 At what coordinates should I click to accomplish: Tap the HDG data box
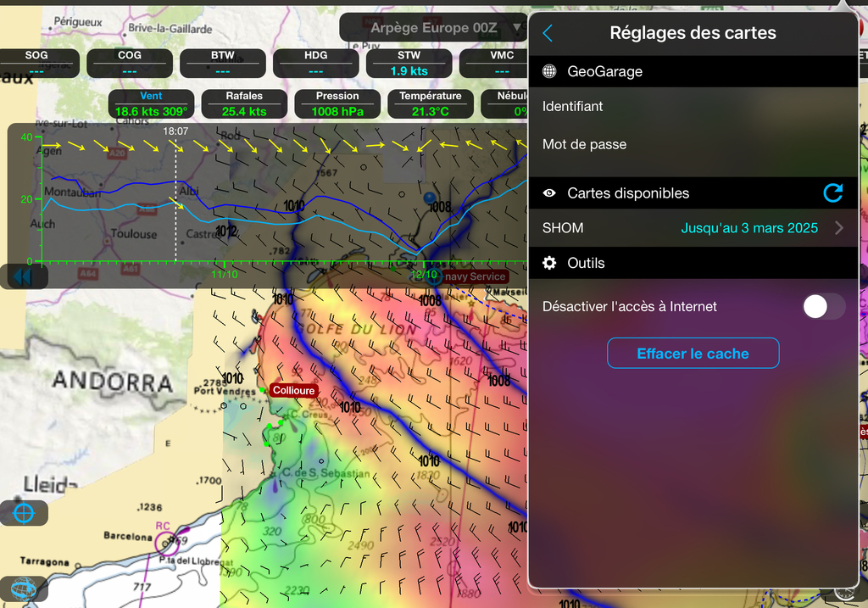click(315, 63)
